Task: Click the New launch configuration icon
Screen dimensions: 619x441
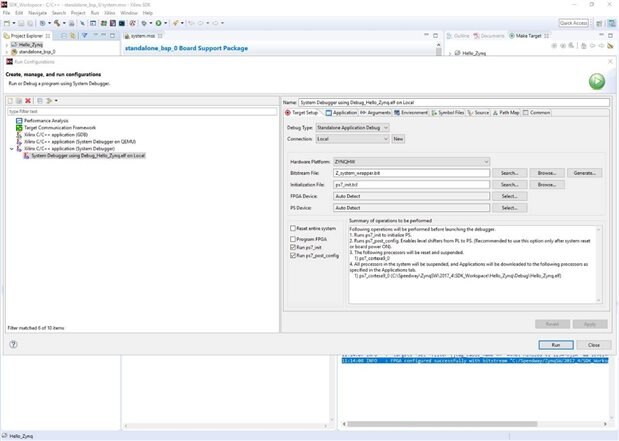Action: coord(11,101)
